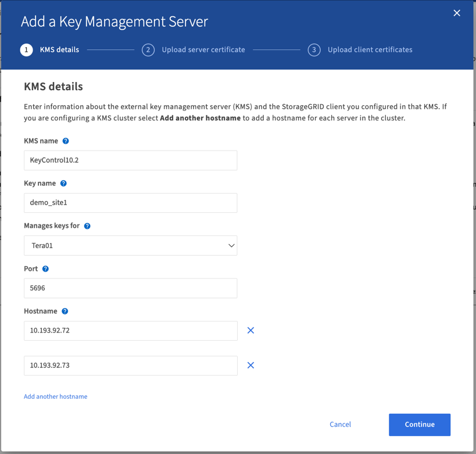Cancel adding the key management server

pyautogui.click(x=340, y=425)
